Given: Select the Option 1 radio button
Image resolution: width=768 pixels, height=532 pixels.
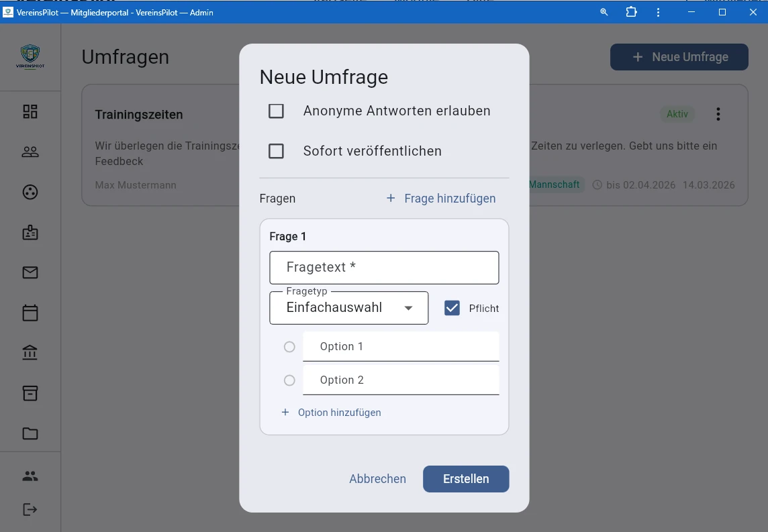Looking at the screenshot, I should (289, 347).
